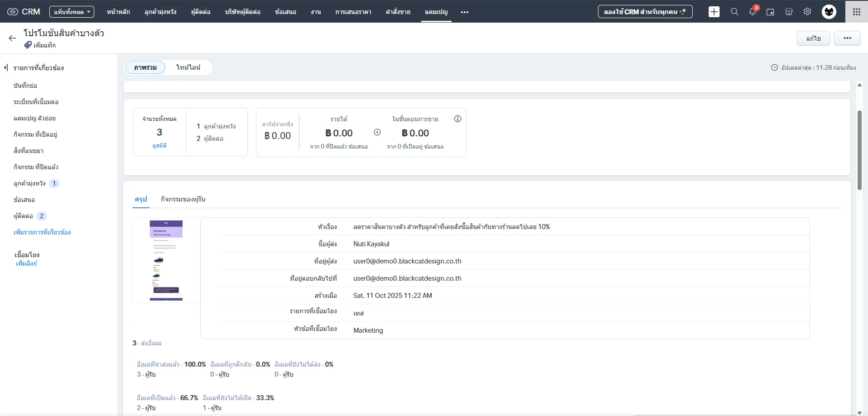Click the info icon beside ในขั้นตอนการขาย
The height and width of the screenshot is (416, 868).
tap(457, 119)
